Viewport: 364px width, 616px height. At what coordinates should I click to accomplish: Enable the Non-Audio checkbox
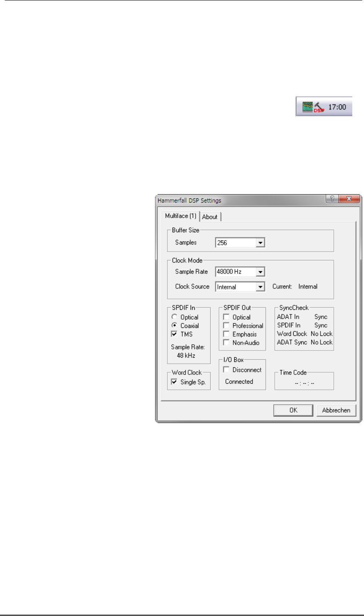pyautogui.click(x=226, y=343)
